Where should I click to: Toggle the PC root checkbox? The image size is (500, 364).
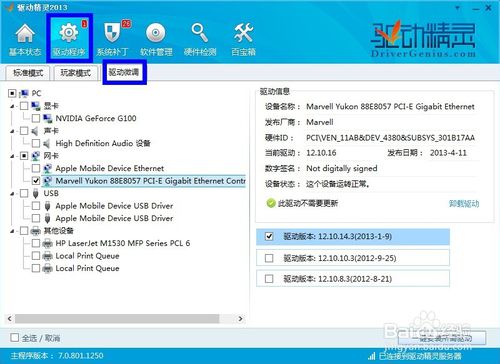[x=12, y=93]
